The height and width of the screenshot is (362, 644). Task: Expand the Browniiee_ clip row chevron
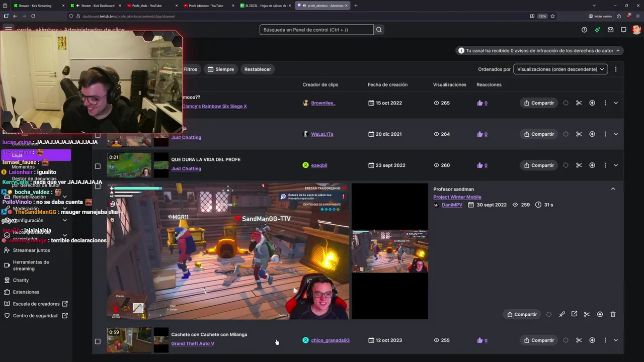tap(615, 103)
